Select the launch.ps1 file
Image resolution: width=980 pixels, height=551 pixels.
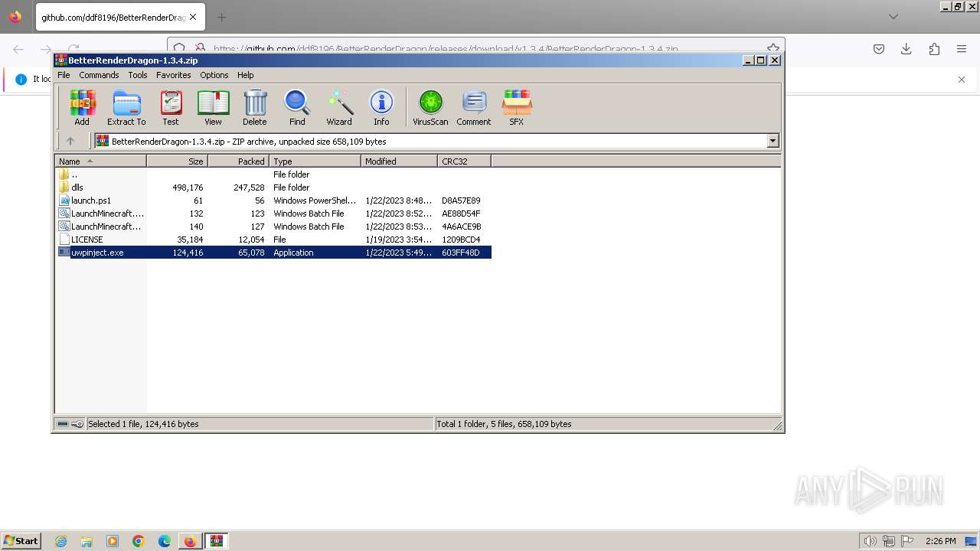click(273, 201)
